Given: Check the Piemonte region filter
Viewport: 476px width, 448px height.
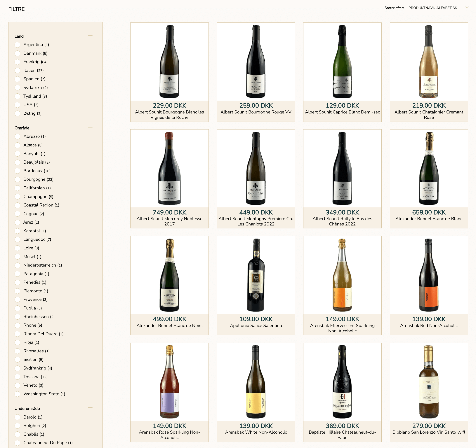Looking at the screenshot, I should pos(18,291).
